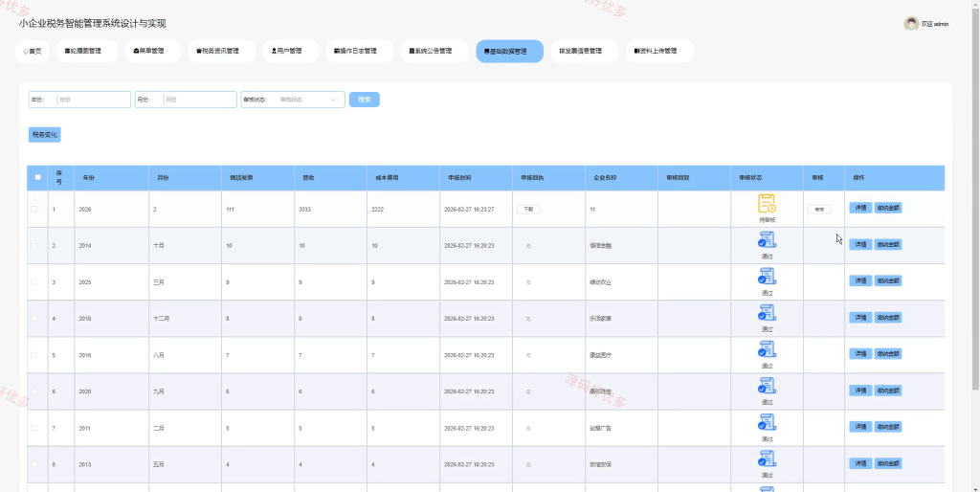This screenshot has width=980, height=492.
Task: Click the yellow pending-review status icon in row 1
Action: click(x=767, y=204)
